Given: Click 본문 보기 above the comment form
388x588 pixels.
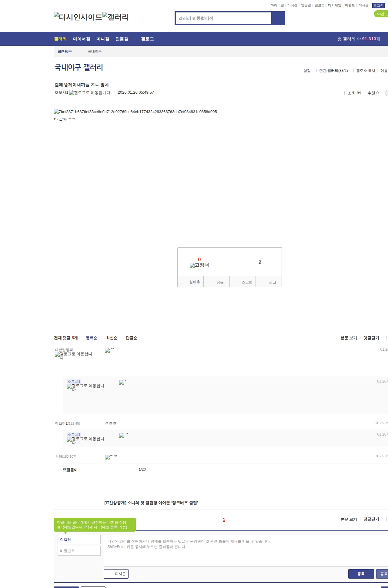Looking at the screenshot, I should tap(349, 520).
